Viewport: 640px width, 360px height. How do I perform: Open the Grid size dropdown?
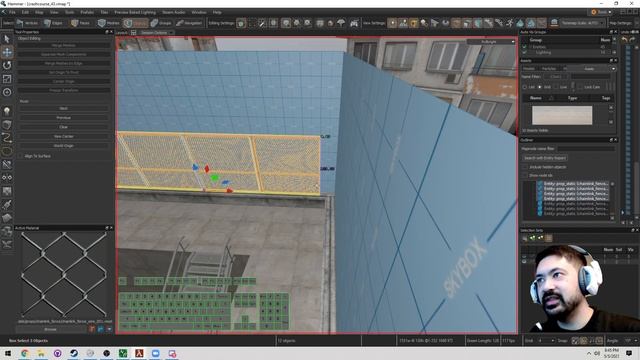pos(546,340)
